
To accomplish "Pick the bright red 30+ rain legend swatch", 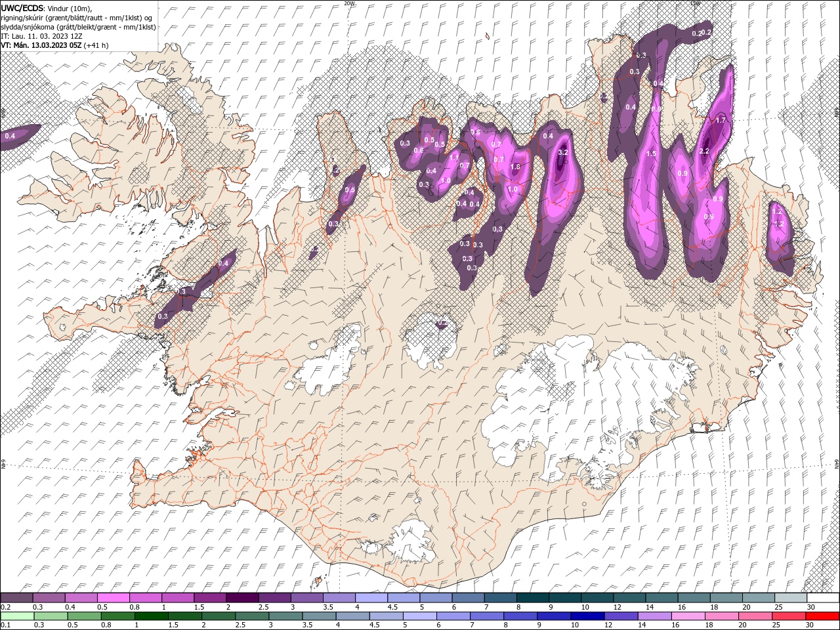I will [822, 616].
